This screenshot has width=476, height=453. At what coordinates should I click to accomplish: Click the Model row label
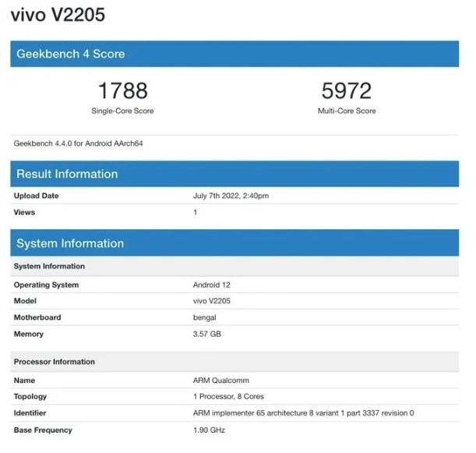25,301
